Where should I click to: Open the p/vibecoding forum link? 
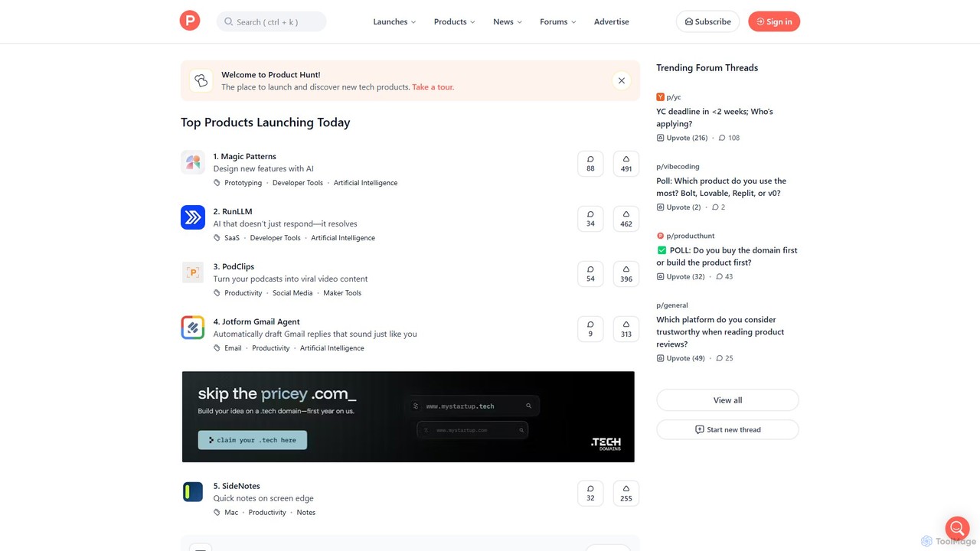point(678,166)
